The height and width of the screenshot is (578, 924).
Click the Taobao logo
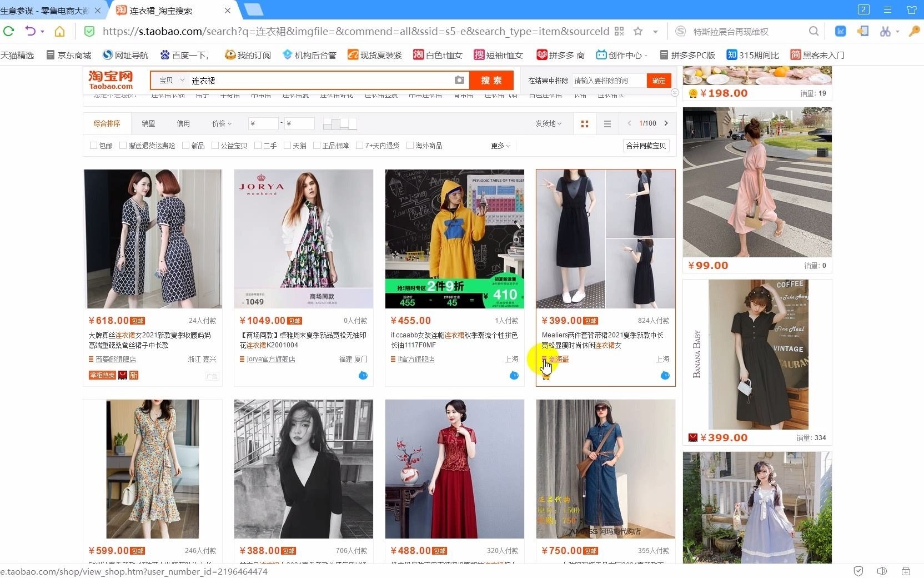click(x=111, y=79)
